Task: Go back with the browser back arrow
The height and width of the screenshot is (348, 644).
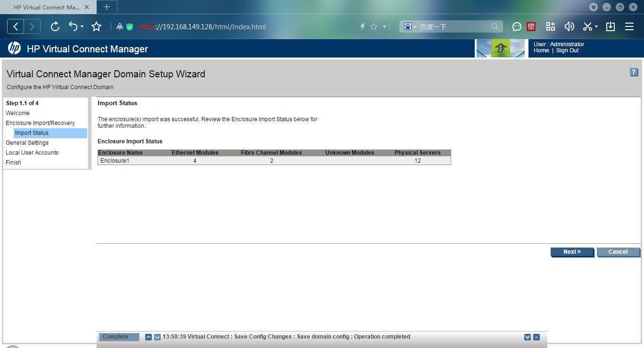Action: (16, 27)
